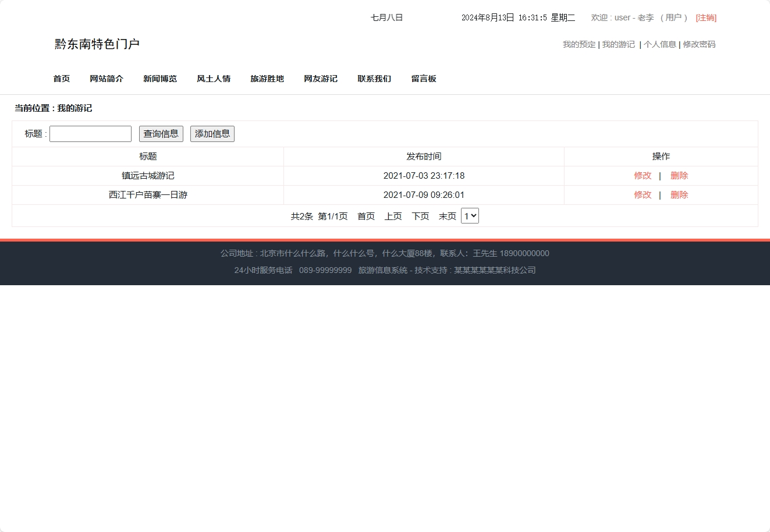Click the 修改密码 link

pyautogui.click(x=699, y=44)
